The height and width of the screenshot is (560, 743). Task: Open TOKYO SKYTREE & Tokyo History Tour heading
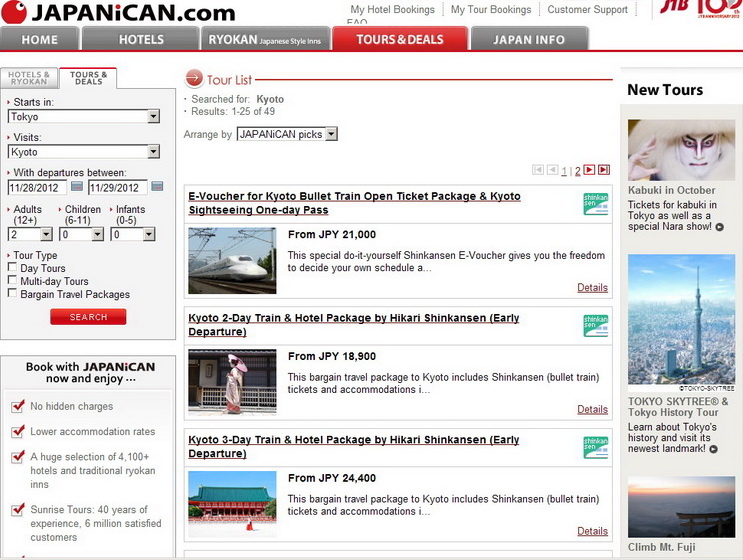[678, 406]
